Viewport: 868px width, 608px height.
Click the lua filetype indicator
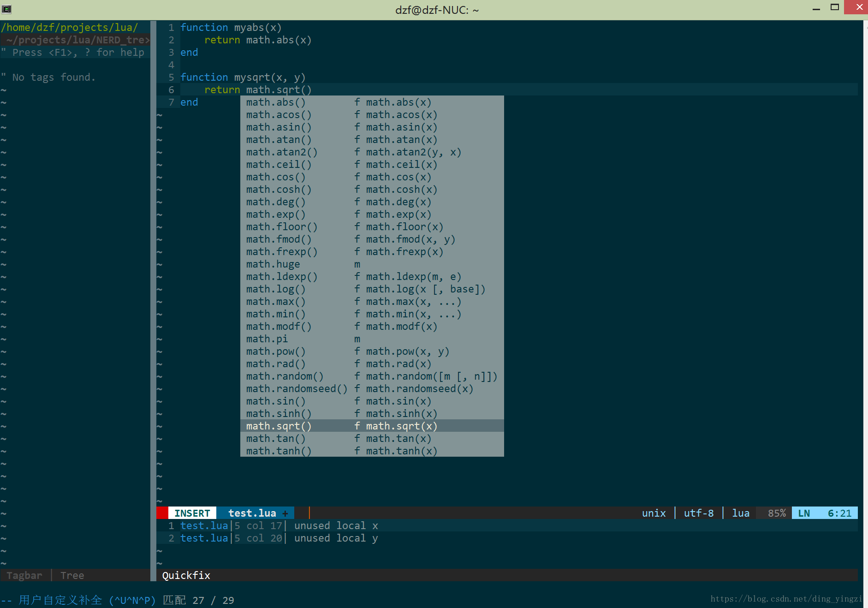click(741, 513)
